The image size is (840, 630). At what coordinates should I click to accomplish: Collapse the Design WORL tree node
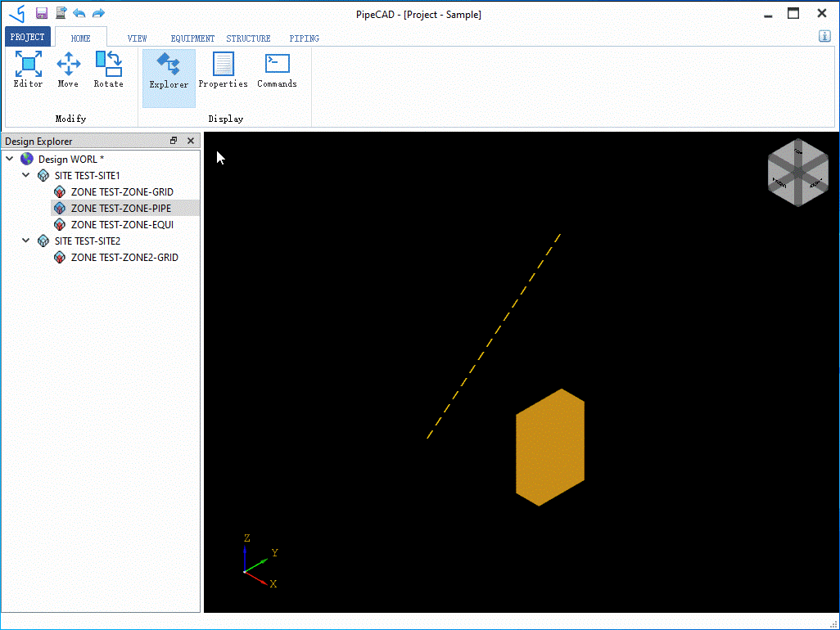tap(10, 159)
